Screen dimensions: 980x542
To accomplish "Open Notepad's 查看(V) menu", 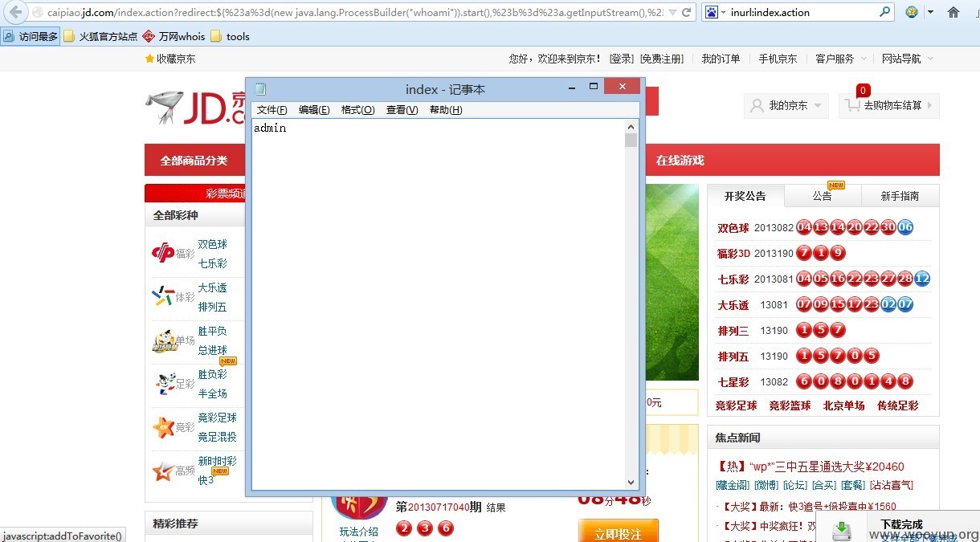I will click(x=402, y=110).
